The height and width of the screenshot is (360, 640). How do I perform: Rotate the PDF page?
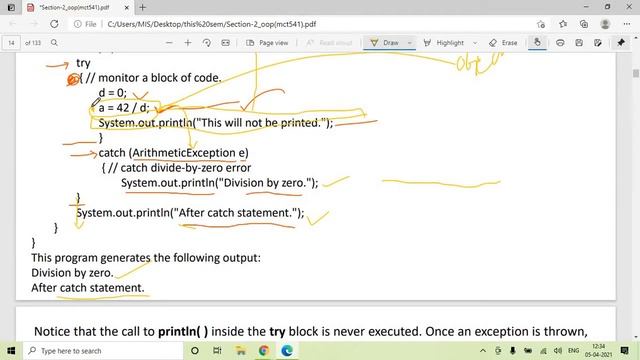click(x=207, y=42)
